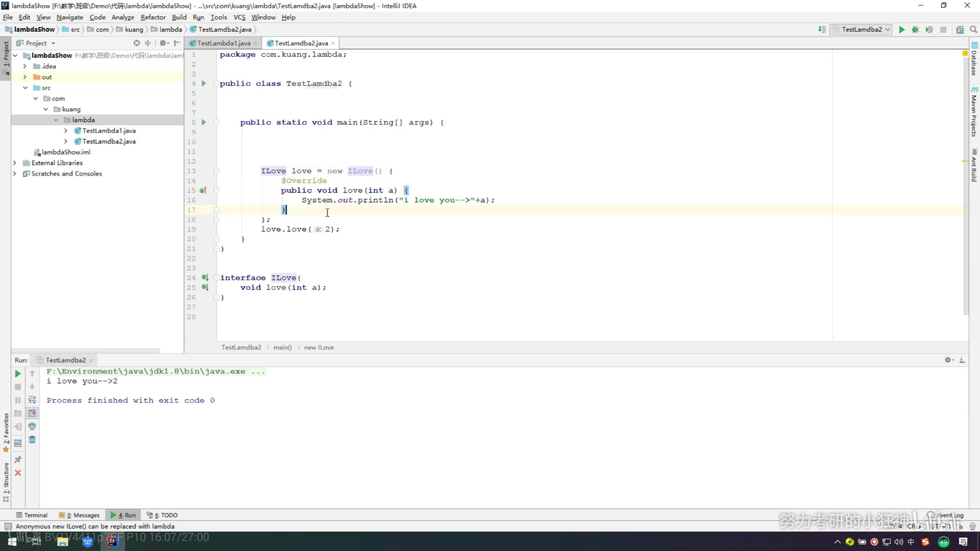Click main() in the editor breadcrumb

pyautogui.click(x=282, y=347)
